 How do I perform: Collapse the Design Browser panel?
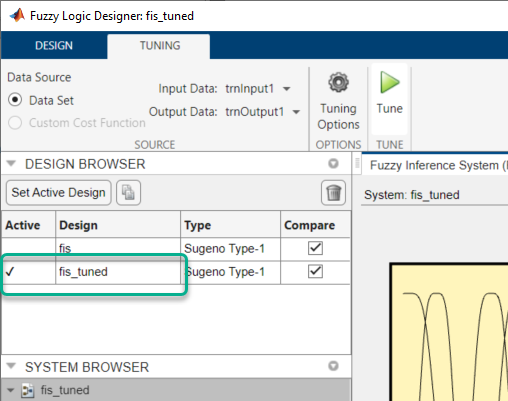point(11,163)
